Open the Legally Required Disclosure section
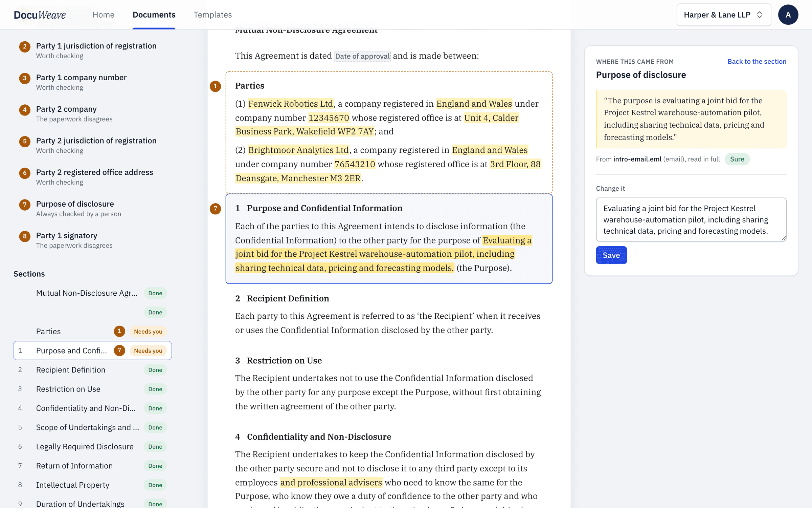Viewport: 812px width, 508px height. click(92, 446)
